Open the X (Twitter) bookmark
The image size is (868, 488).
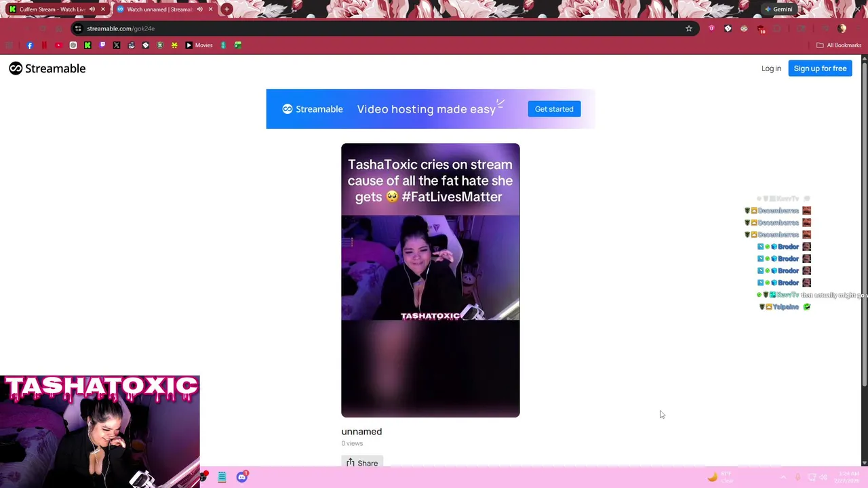pos(117,45)
